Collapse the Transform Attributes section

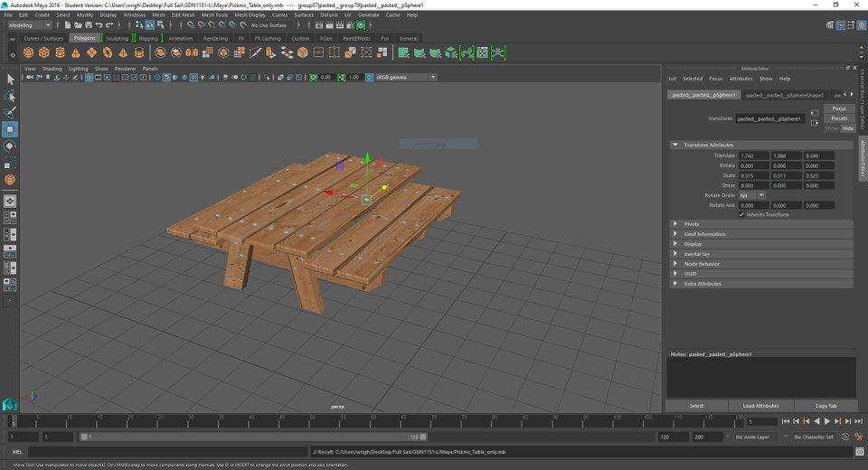tap(761, 145)
